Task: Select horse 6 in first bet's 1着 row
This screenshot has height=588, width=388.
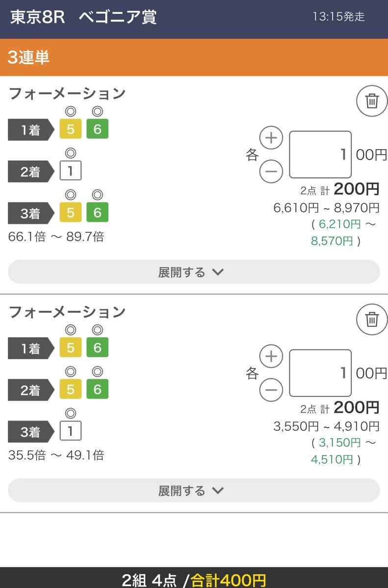Action: point(97,129)
